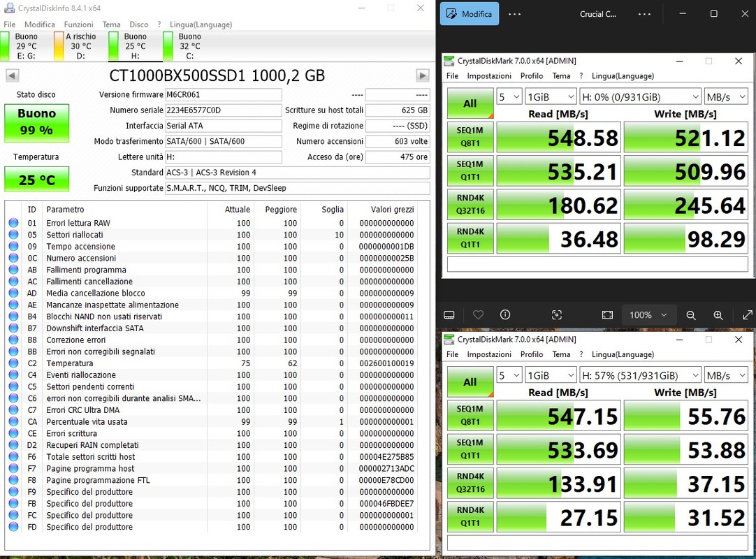The height and width of the screenshot is (559, 756).
Task: Click the firmware field M6CR061
Action: 223,94
